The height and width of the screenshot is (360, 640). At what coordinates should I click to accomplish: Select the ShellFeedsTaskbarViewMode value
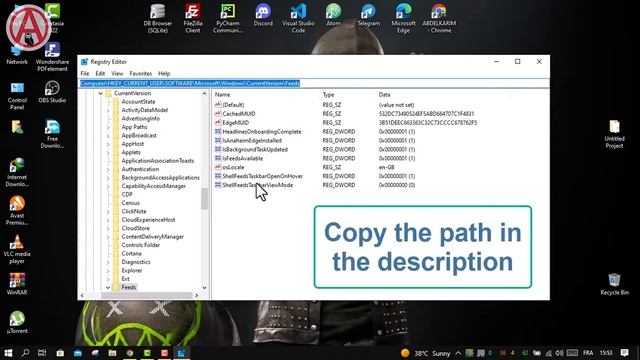(258, 185)
